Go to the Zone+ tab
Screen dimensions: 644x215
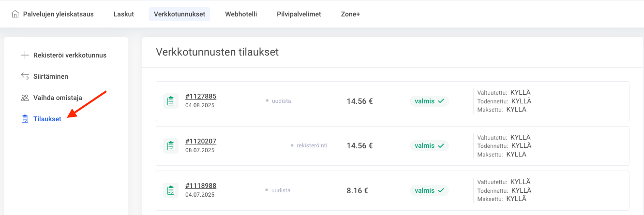350,14
